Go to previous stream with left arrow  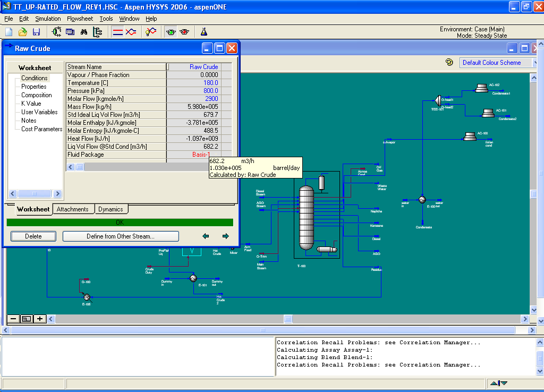tap(206, 236)
